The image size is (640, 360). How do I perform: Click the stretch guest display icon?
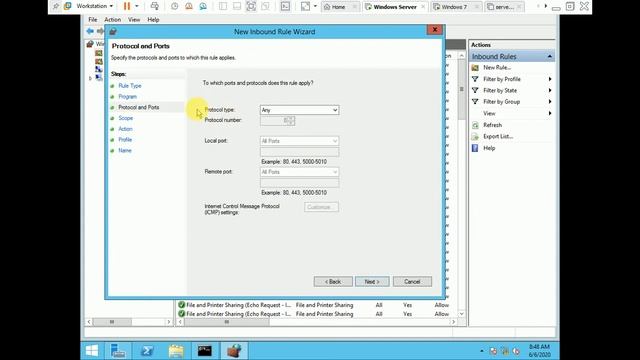(x=305, y=6)
